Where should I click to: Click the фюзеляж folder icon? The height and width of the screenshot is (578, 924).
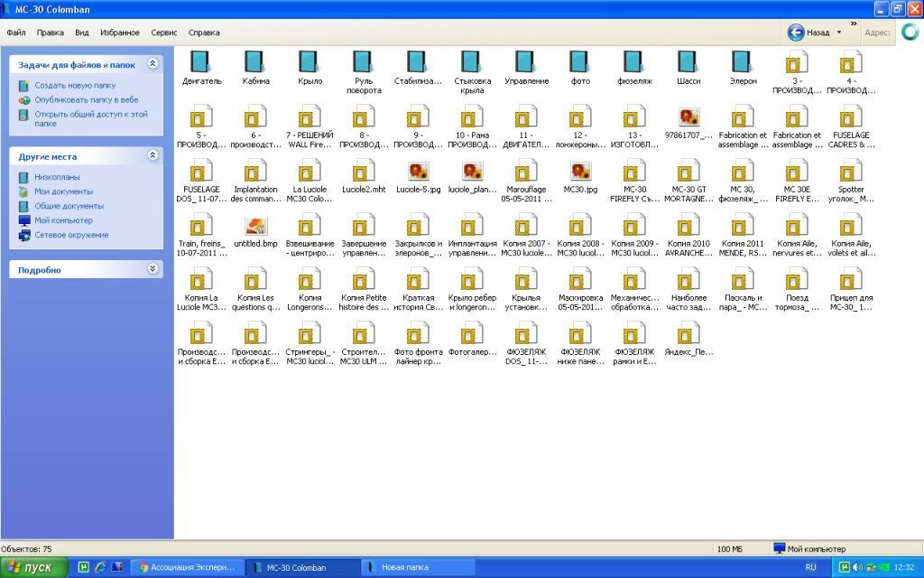[x=634, y=62]
